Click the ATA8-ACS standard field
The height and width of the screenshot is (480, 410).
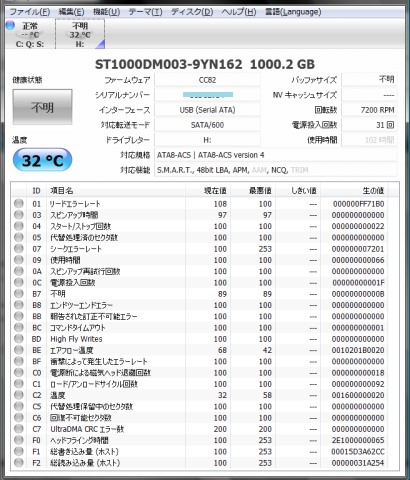(276, 155)
